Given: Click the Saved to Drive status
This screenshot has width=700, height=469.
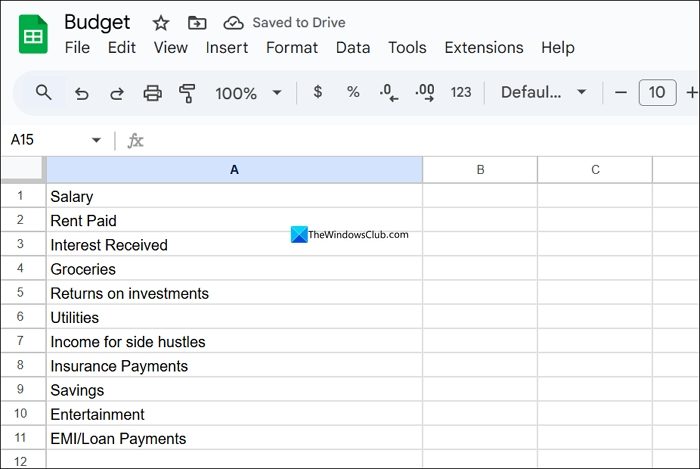Looking at the screenshot, I should click(299, 23).
